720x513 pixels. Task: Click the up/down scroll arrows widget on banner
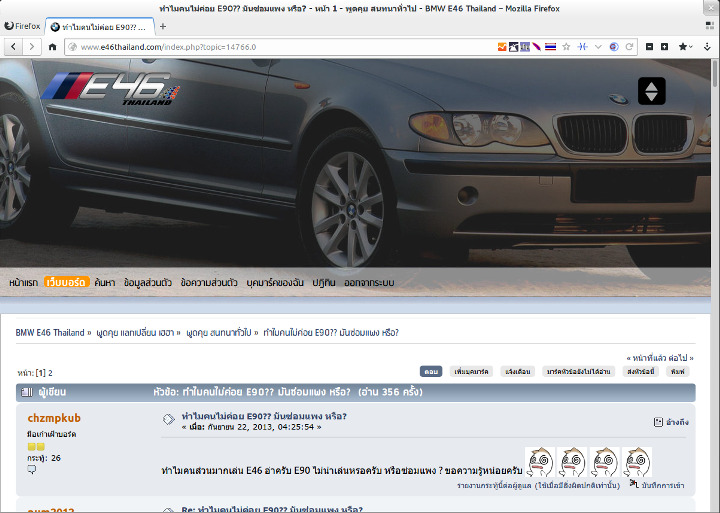pos(652,92)
